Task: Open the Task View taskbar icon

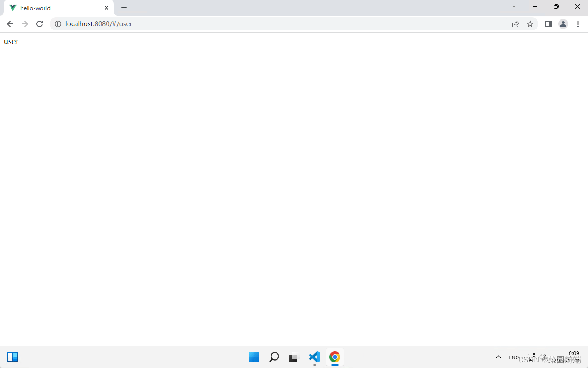Action: pos(294,357)
